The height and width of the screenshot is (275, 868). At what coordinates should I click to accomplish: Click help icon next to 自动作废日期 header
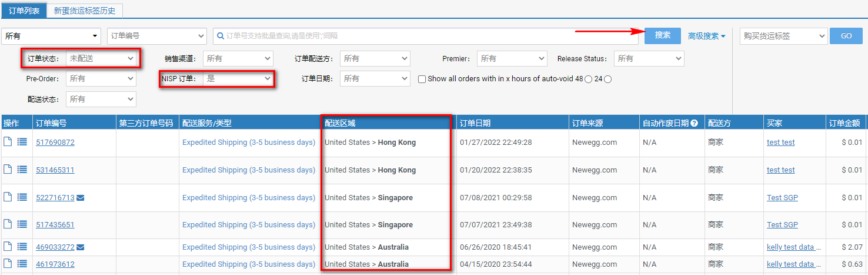(694, 123)
